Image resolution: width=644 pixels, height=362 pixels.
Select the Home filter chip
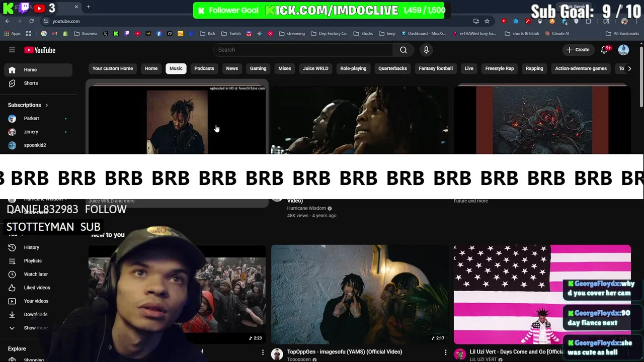pyautogui.click(x=151, y=68)
